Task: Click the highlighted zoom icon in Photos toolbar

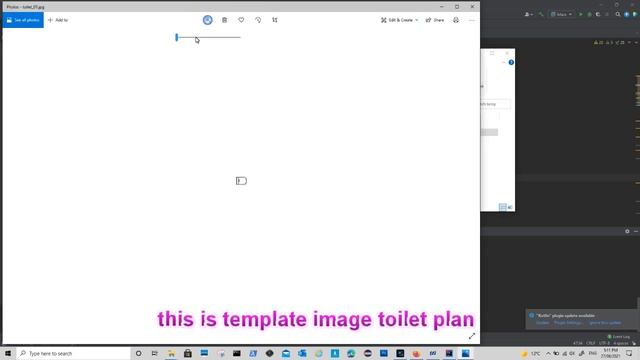Action: (x=208, y=20)
